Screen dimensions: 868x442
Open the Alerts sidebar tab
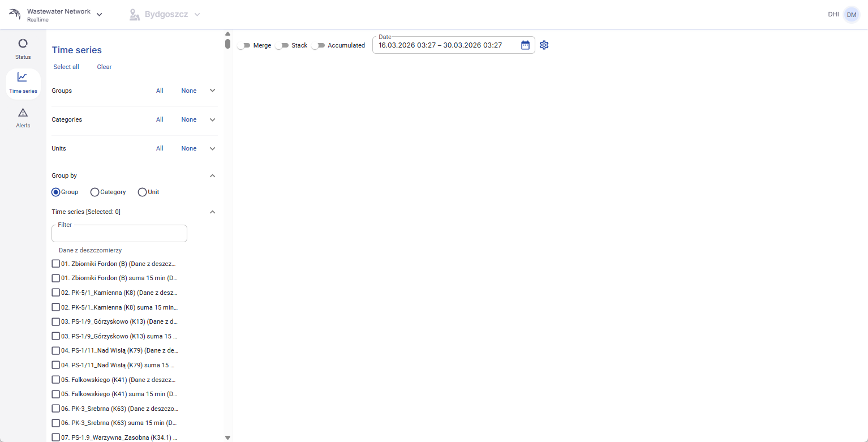[23, 118]
